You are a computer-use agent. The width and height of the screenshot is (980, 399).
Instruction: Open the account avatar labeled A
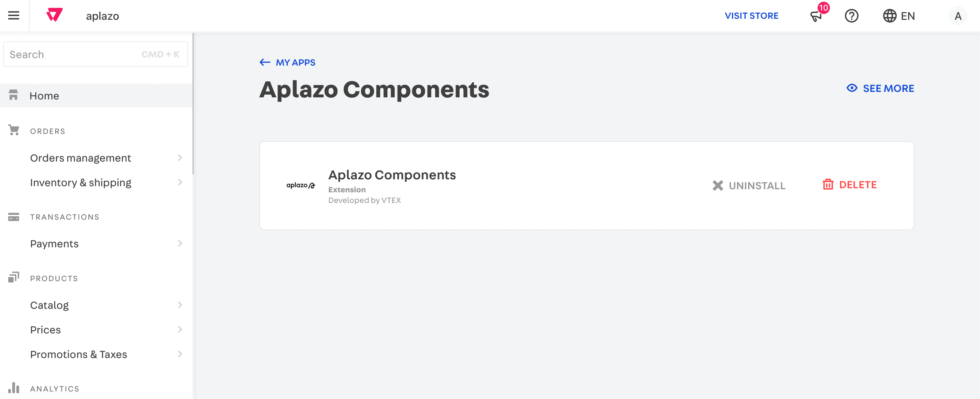click(957, 16)
